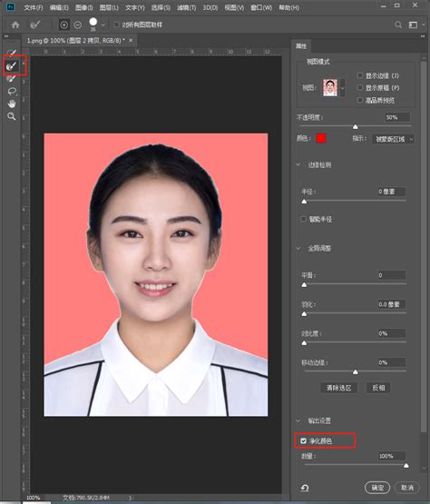Open the 被蒙版区域 indication dropdown
The width and height of the screenshot is (430, 504).
pos(393,139)
